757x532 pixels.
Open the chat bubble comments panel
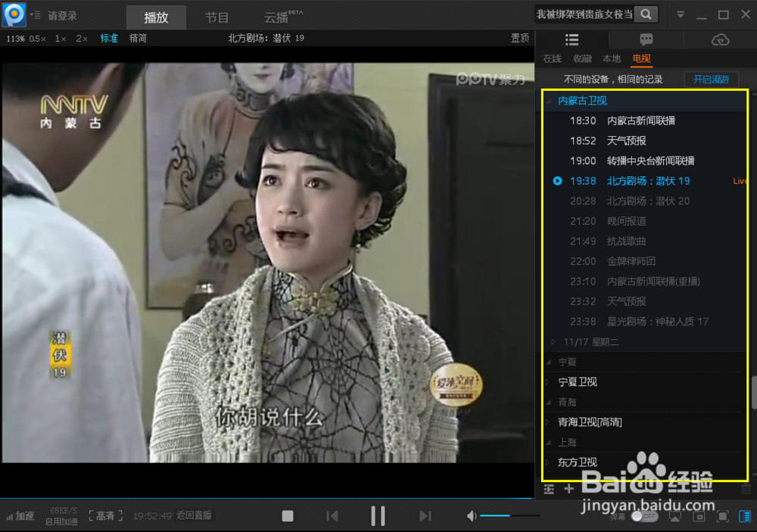(646, 40)
